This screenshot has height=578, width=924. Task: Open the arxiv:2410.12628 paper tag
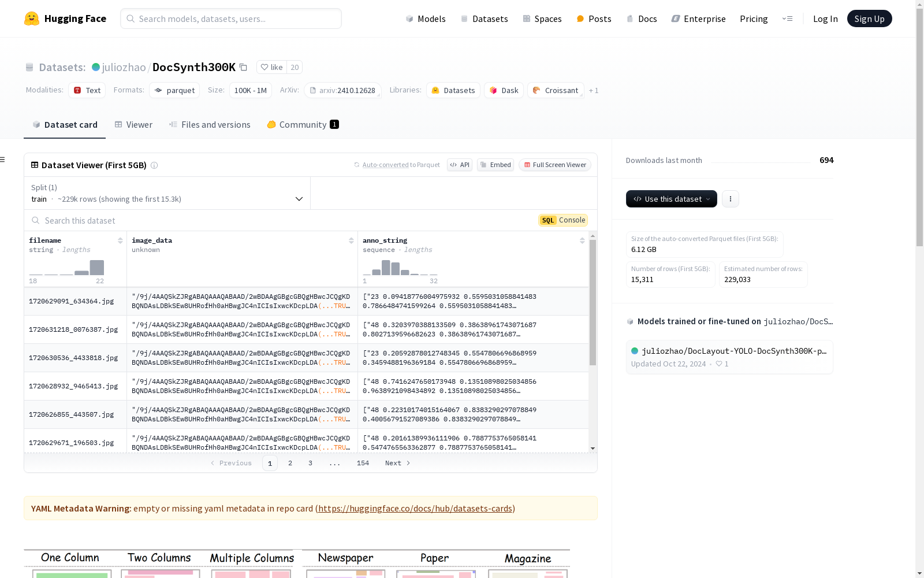[x=342, y=90]
